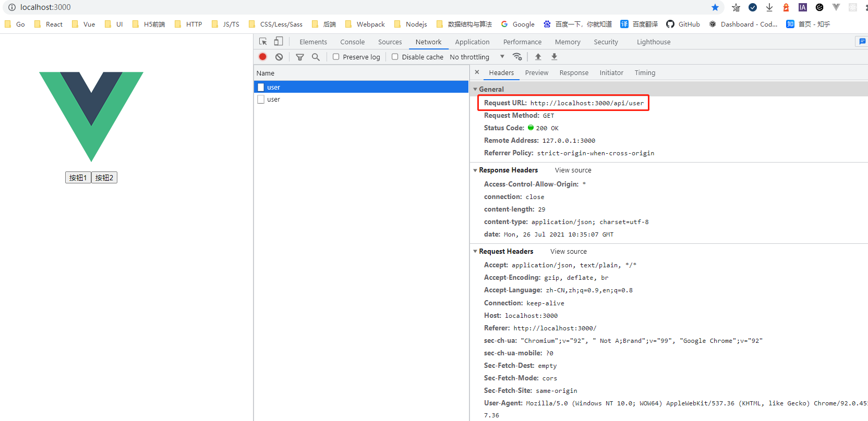Open the Nodejs bookmarks folder
Viewport: 868px width, 421px height.
tap(411, 24)
